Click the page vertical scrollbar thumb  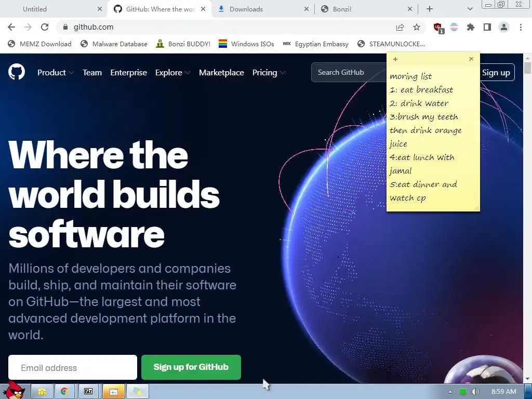(x=528, y=67)
